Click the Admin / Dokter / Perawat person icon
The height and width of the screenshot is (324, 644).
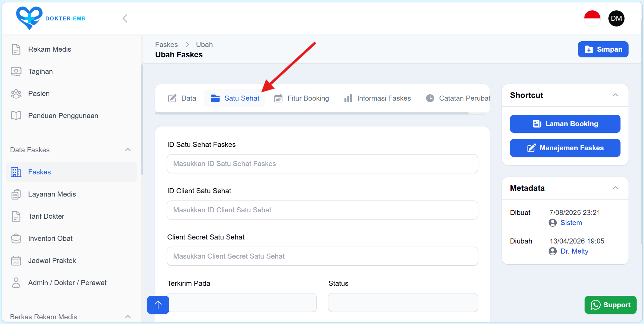(16, 283)
